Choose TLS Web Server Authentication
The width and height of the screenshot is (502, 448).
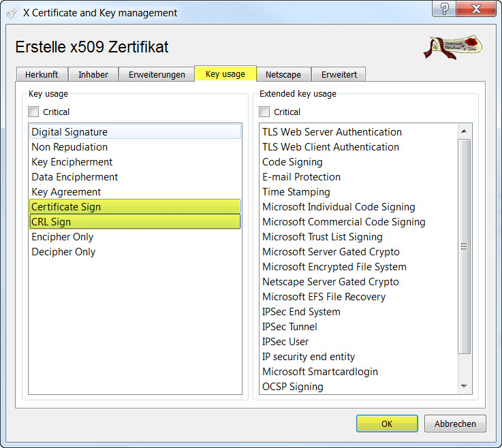pos(332,132)
